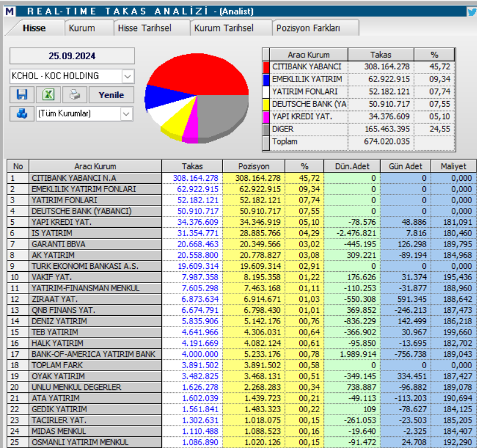Viewport: 477px width, 448px height.
Task: Click the M application logo icon
Action: point(9,11)
